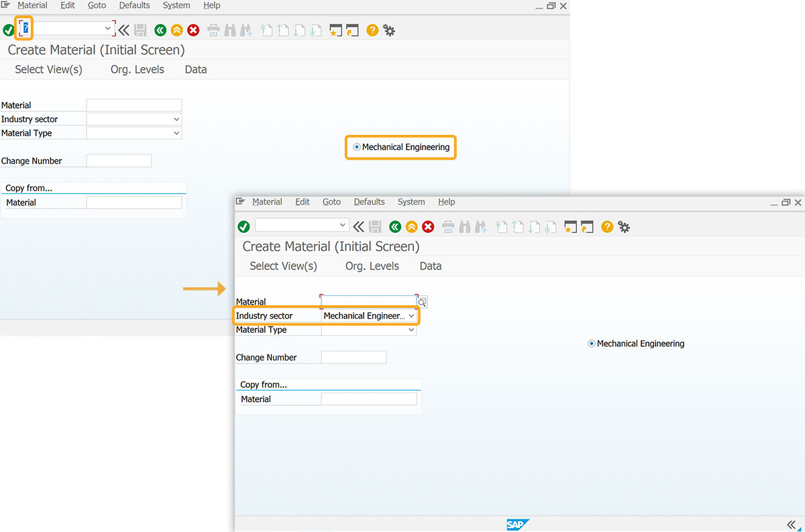805x532 pixels.
Task: Click Data button in back window
Action: (x=196, y=70)
